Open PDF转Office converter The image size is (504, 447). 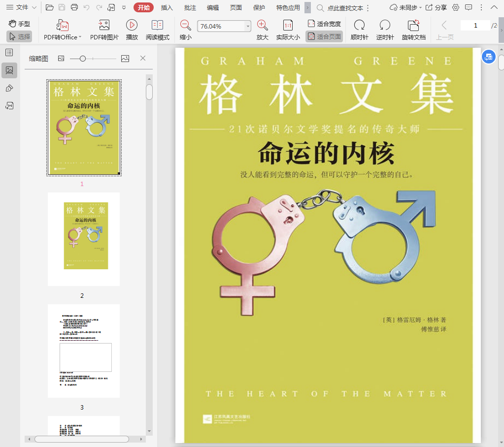(63, 30)
